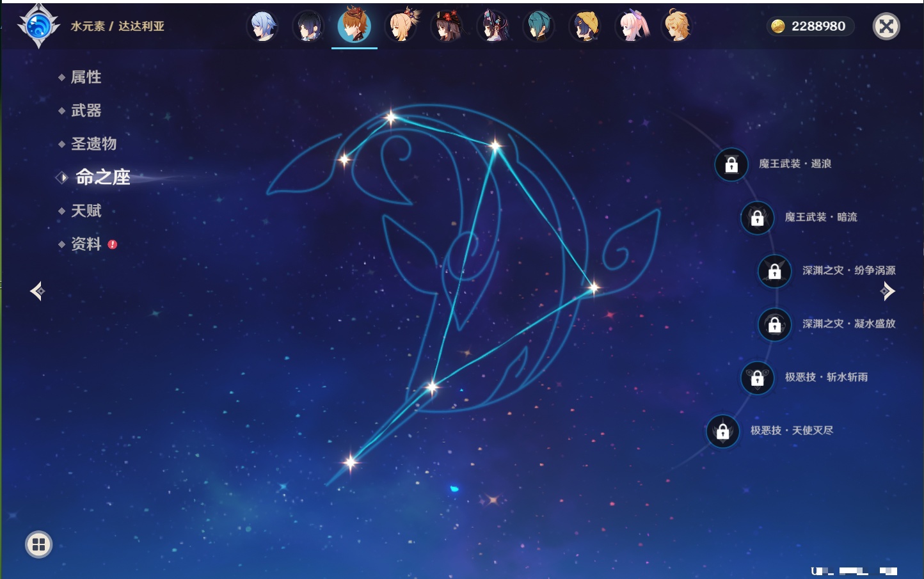Select the golden-haired character avatar with ahoge
Image resolution: width=924 pixels, height=579 pixels.
(x=677, y=26)
